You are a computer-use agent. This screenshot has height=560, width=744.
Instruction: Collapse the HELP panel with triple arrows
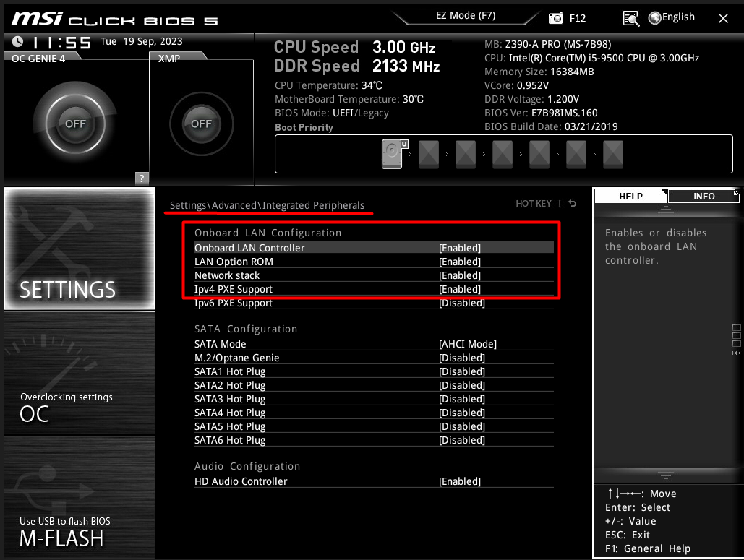(x=737, y=352)
